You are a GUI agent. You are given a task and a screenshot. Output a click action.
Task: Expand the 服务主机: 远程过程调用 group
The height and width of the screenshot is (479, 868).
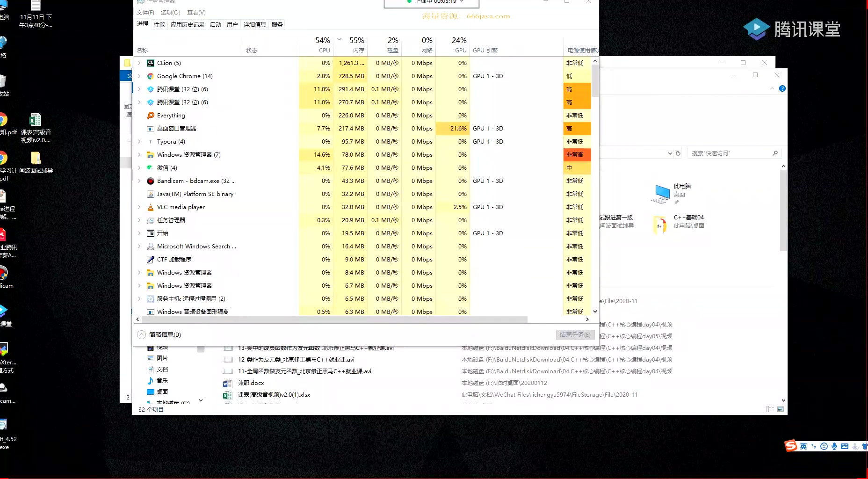tap(139, 299)
